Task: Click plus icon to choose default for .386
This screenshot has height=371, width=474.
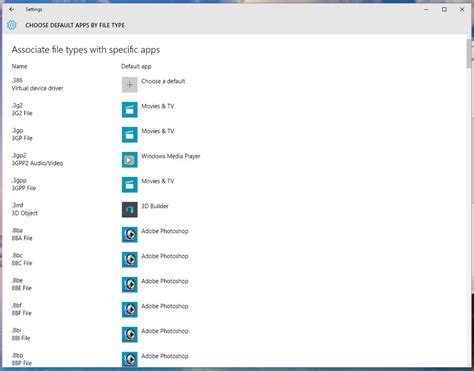Action: coord(130,85)
